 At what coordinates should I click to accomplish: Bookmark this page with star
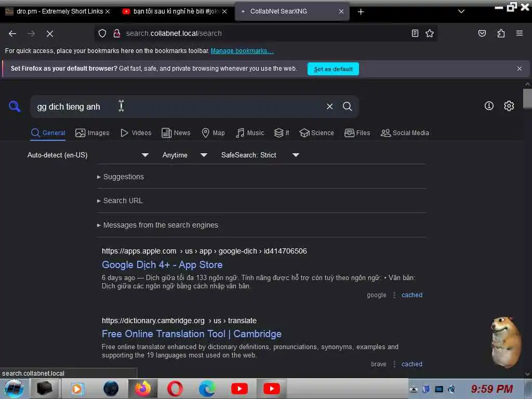coord(430,33)
